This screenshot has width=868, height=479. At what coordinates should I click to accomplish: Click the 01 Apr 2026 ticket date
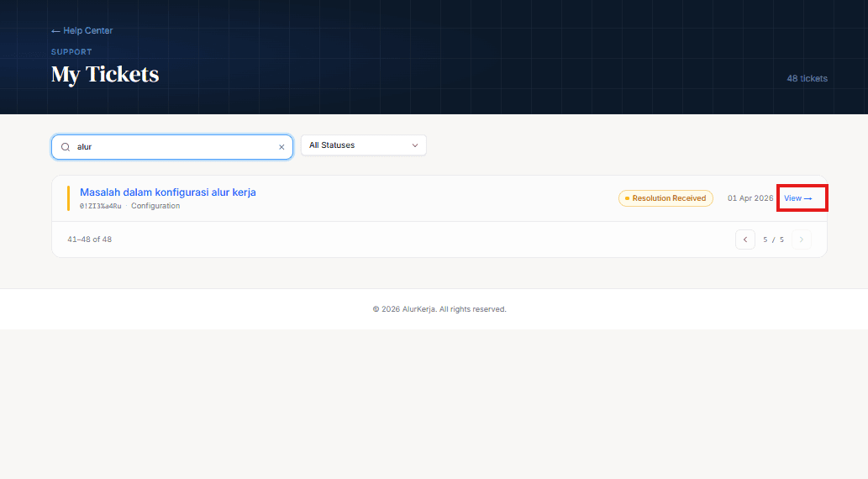click(750, 198)
